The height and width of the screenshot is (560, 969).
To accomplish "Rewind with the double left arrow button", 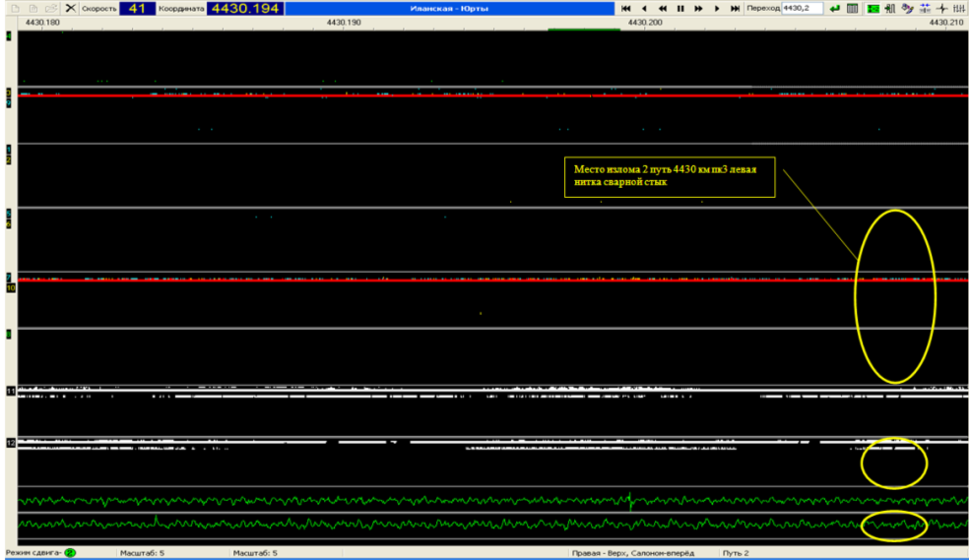I will point(662,8).
